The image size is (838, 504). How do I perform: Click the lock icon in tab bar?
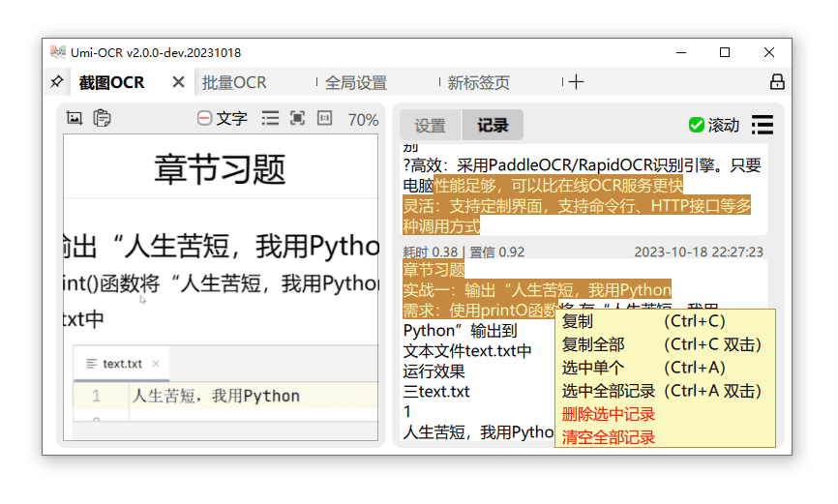click(777, 82)
